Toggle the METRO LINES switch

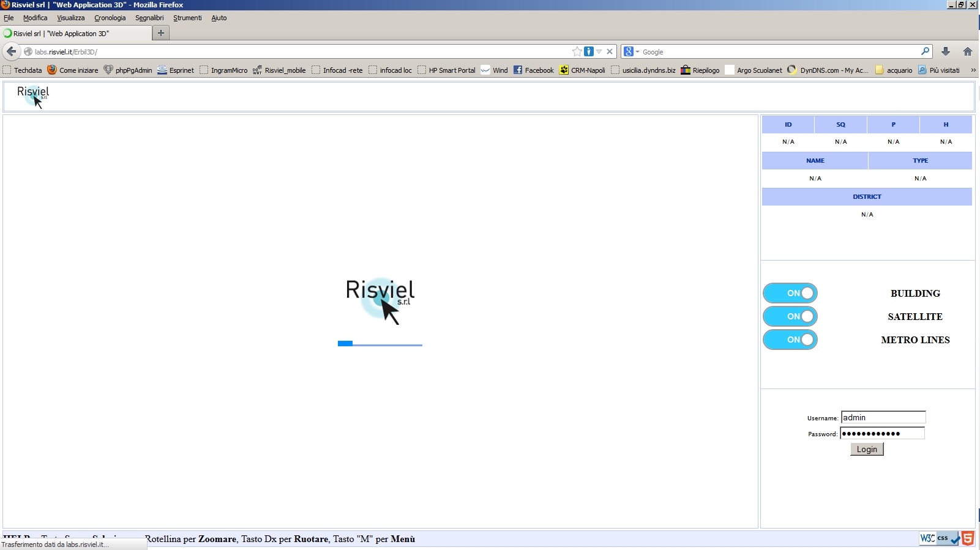point(790,340)
